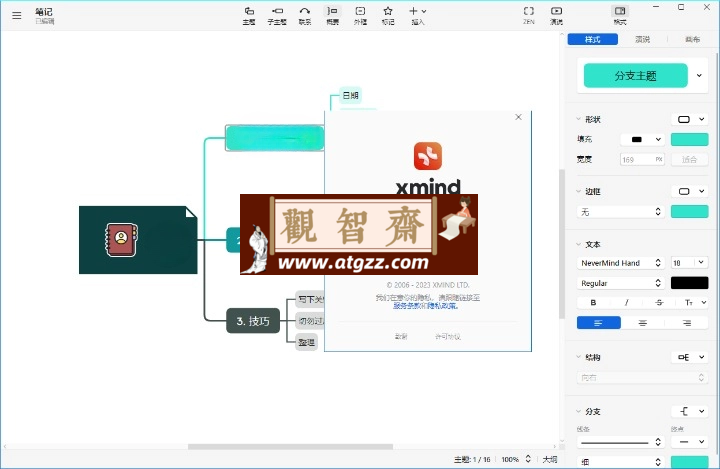This screenshot has width=720, height=469.
Task: Collapse the 分支 branch section
Action: (579, 411)
